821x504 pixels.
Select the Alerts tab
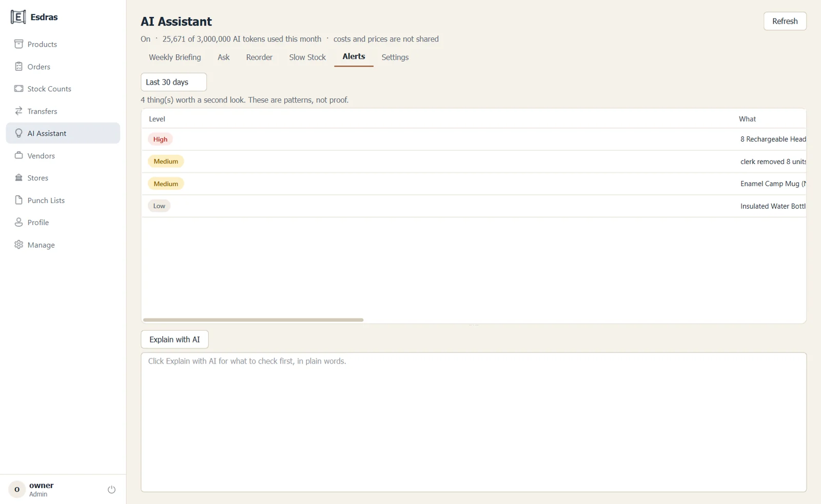click(x=354, y=57)
